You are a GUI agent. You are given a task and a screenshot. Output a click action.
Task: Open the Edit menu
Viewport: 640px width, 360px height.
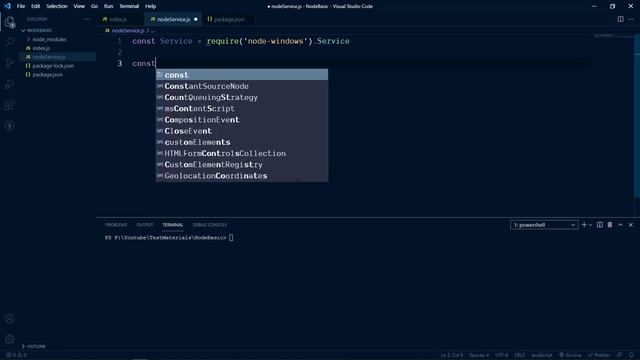pos(36,6)
